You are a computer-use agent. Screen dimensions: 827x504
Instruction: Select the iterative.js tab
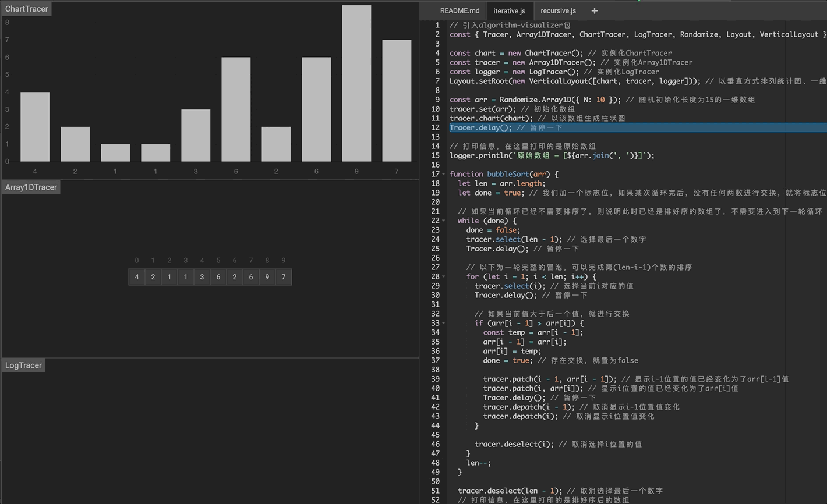coord(509,10)
